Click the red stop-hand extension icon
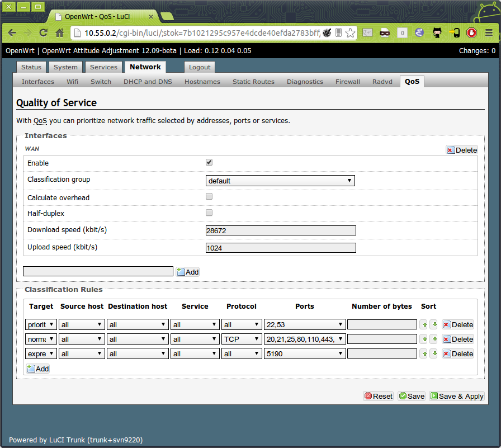This screenshot has height=448, width=501. 471,32
